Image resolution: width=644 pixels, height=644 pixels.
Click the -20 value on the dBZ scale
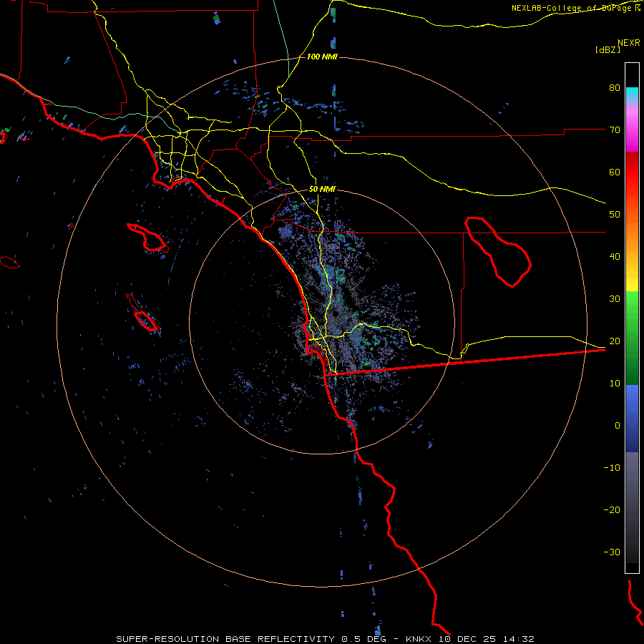612,510
